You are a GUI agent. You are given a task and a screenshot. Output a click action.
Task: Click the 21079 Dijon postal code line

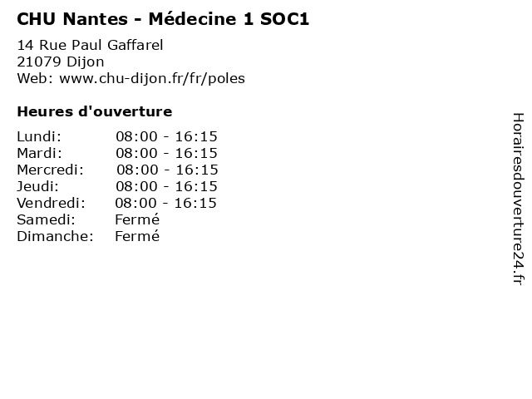(61, 62)
